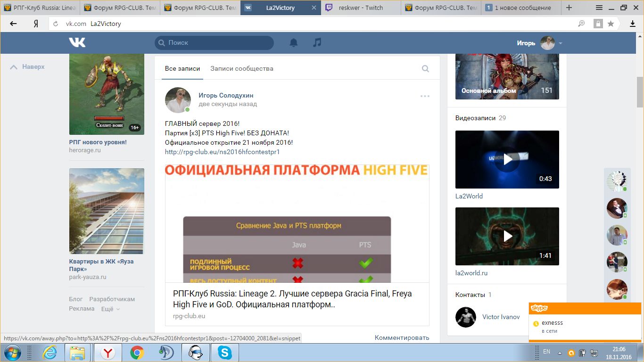Select Записи сообщества tab
The image size is (644, 362).
coord(242,68)
